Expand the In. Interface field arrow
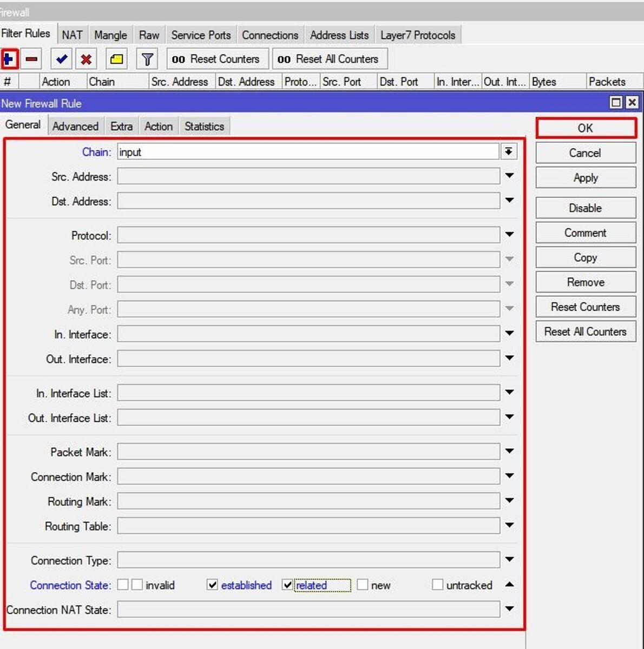This screenshot has width=644, height=649. coord(509,334)
